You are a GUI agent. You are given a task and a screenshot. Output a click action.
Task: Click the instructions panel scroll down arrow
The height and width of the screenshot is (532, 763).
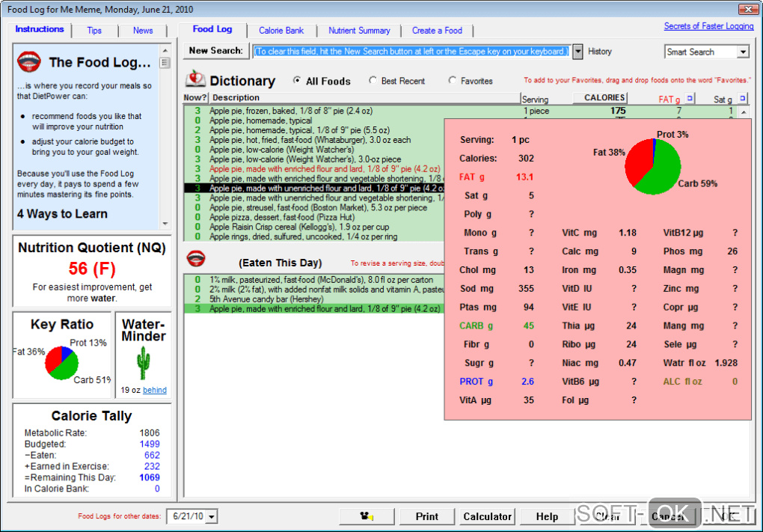pyautogui.click(x=165, y=224)
